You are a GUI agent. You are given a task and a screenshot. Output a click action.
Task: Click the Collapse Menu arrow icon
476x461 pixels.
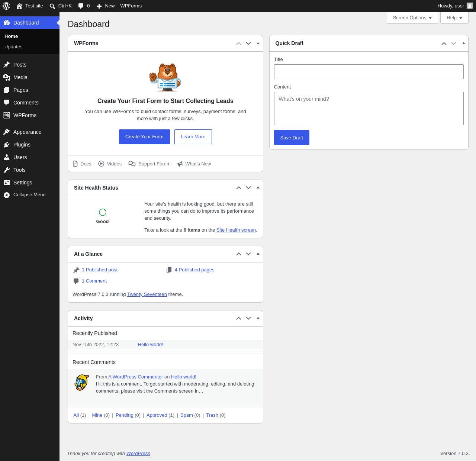pyautogui.click(x=7, y=195)
